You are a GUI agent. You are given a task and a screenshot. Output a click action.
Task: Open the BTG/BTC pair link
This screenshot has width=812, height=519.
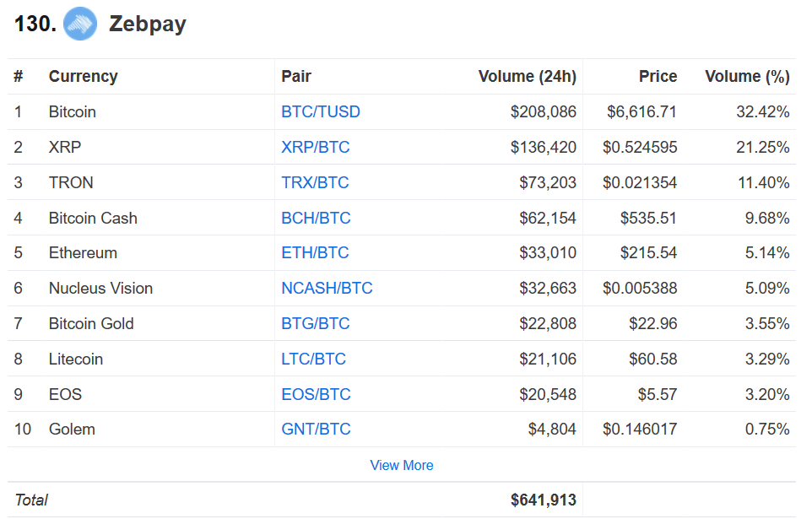click(x=316, y=324)
